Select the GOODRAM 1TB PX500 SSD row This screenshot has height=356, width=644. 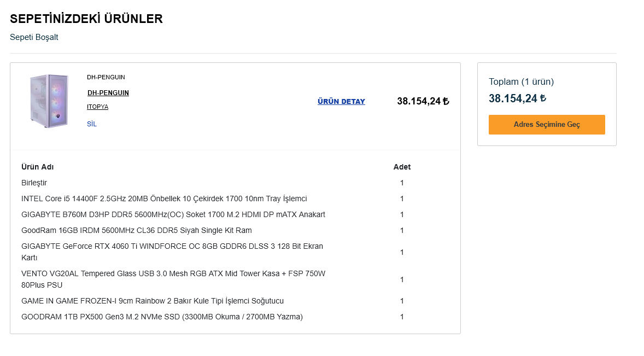pos(235,317)
